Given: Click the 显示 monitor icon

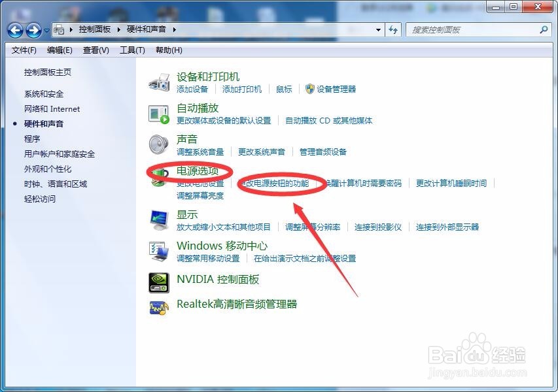Looking at the screenshot, I should tap(159, 221).
